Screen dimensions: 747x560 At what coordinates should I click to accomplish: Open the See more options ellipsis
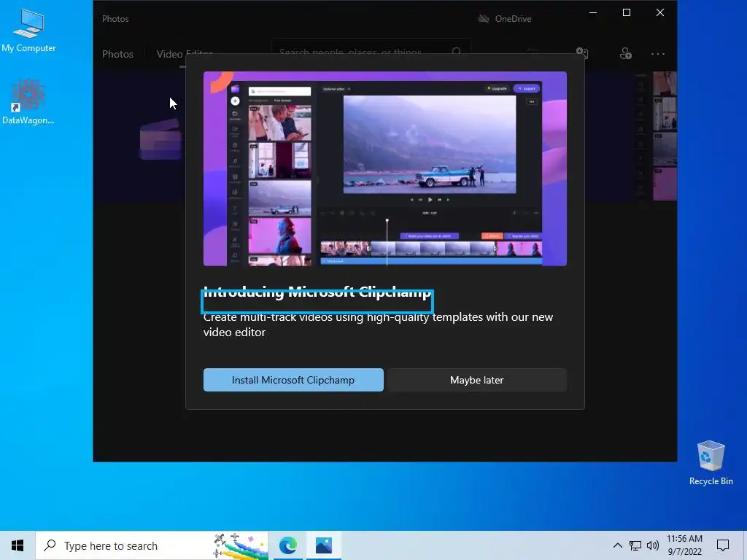pyautogui.click(x=657, y=54)
